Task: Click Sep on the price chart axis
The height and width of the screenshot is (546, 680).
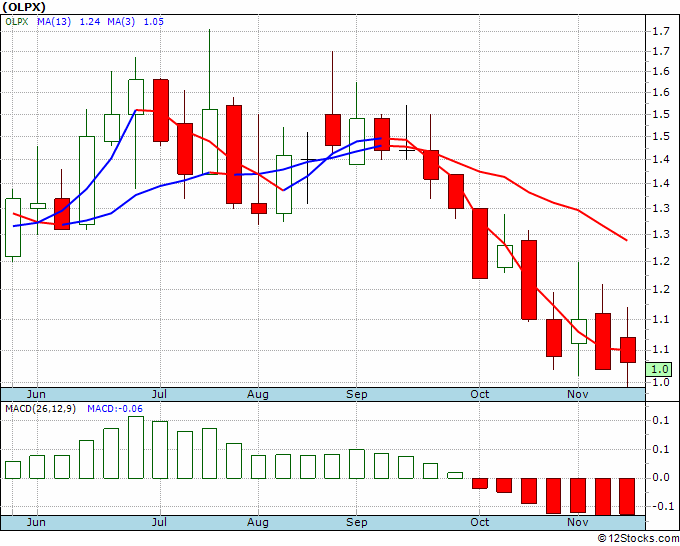Action: pyautogui.click(x=356, y=394)
